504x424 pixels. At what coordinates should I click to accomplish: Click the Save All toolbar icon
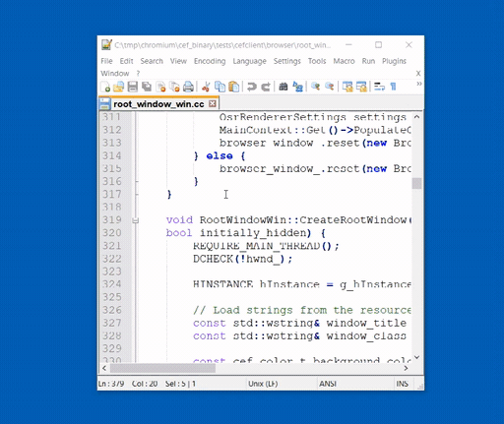[x=147, y=87]
